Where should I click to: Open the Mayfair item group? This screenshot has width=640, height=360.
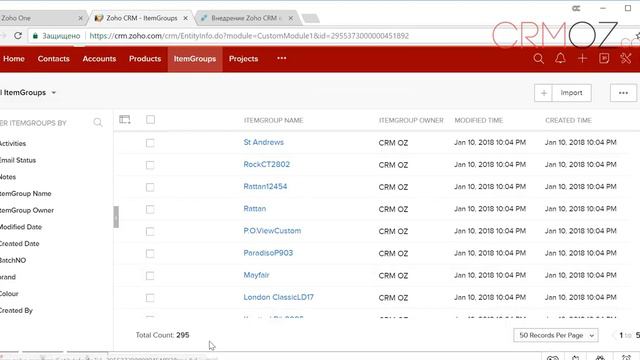pos(256,275)
